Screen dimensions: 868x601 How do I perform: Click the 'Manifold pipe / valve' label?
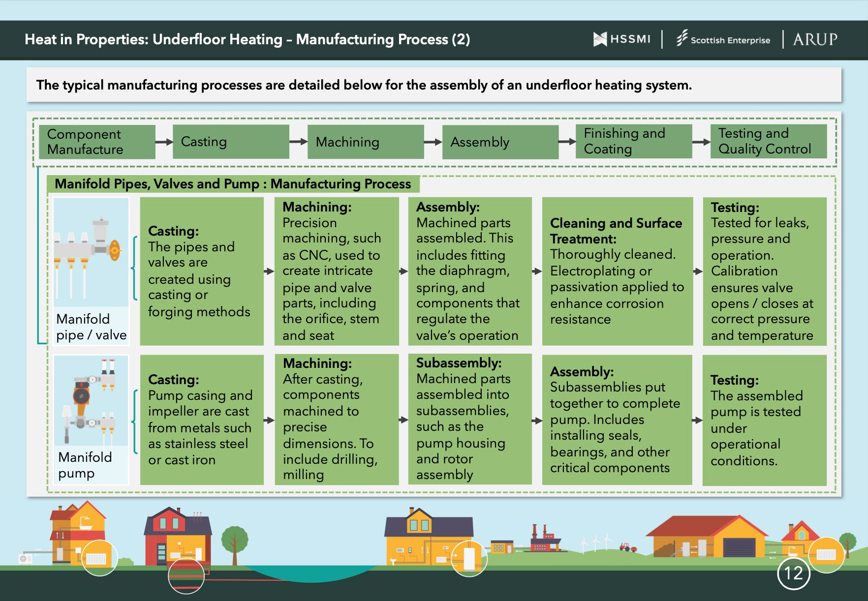tap(91, 327)
